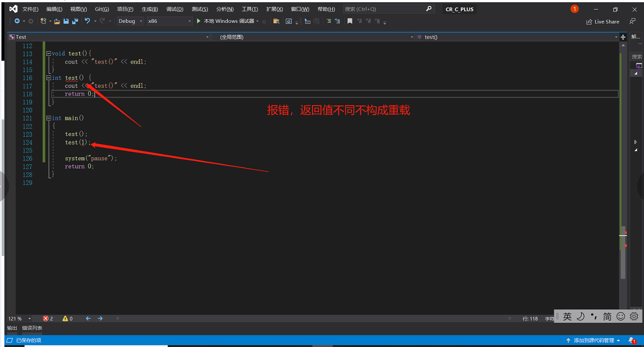The width and height of the screenshot is (644, 347).
Task: Click the IME smiley emoji icon
Action: click(x=621, y=316)
